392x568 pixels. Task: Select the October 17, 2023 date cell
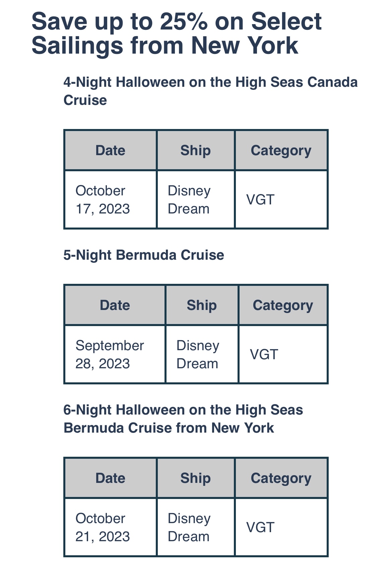coord(103,200)
